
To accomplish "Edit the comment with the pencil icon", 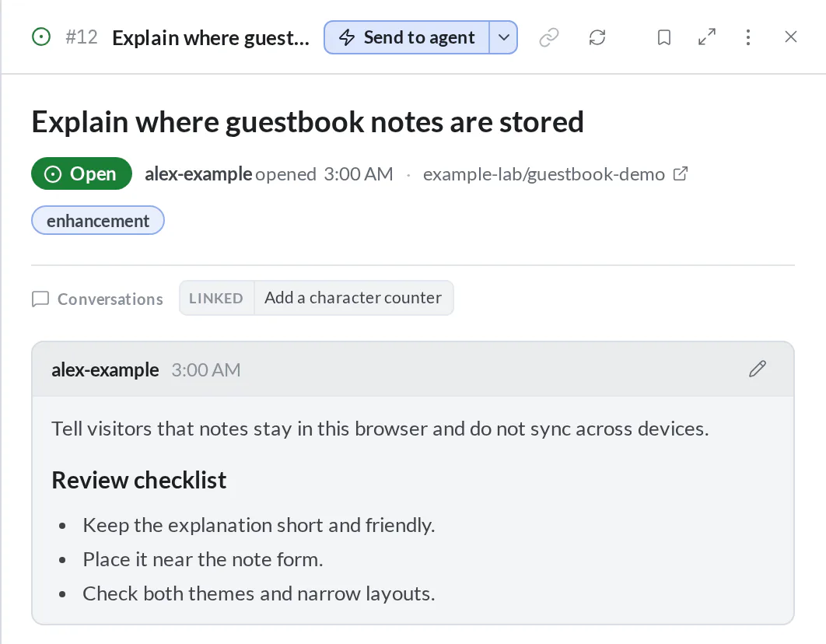I will [x=758, y=369].
